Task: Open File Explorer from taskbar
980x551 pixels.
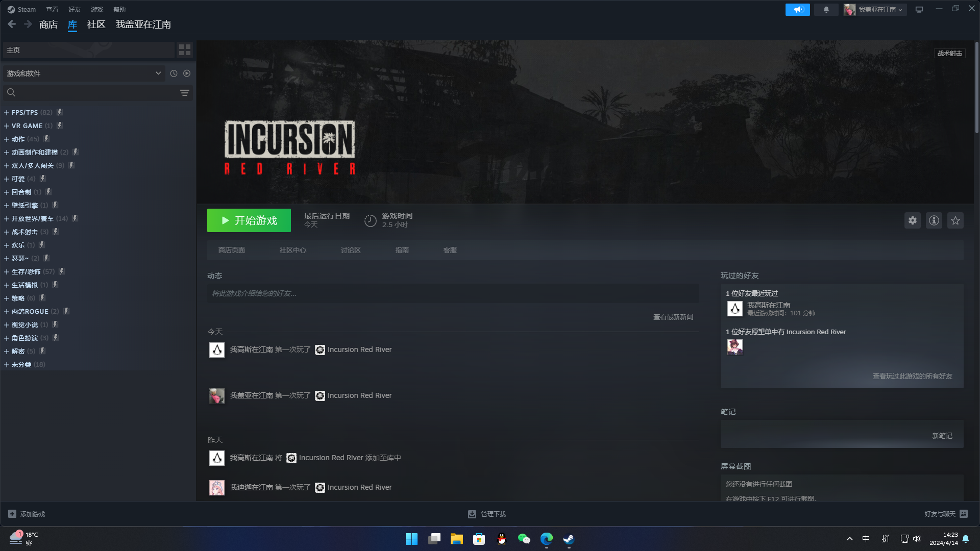Action: point(456,539)
